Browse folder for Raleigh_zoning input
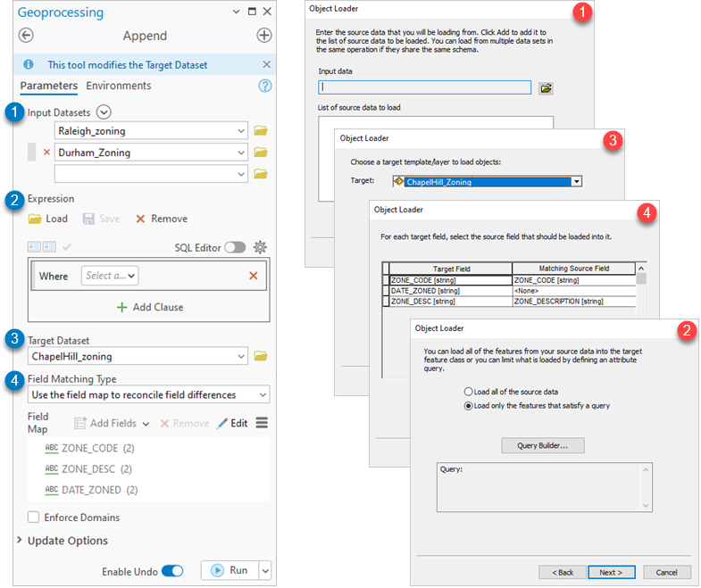This screenshot has height=588, width=701. [261, 131]
